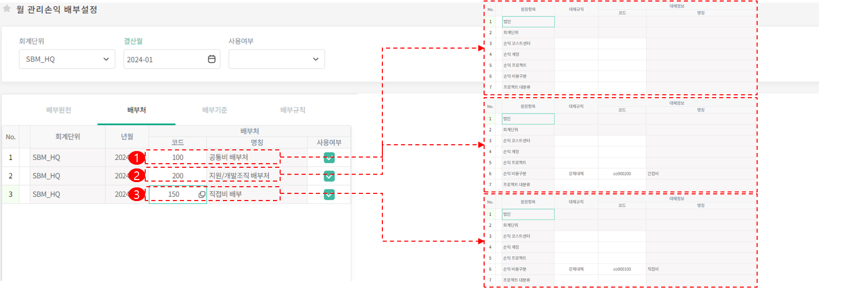Select code cell 100 in the first row
The width and height of the screenshot is (868, 288).
[x=177, y=158]
